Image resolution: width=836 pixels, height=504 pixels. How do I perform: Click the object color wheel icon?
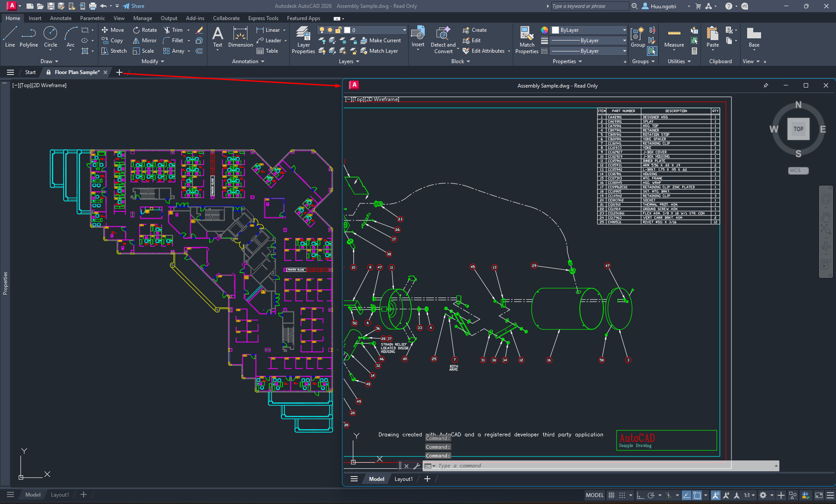(x=545, y=30)
